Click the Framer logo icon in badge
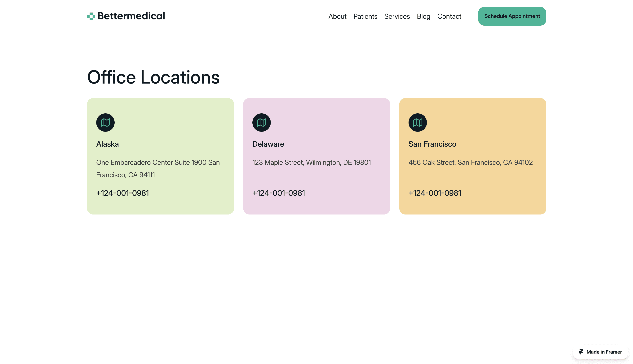633x364 pixels. [581, 352]
